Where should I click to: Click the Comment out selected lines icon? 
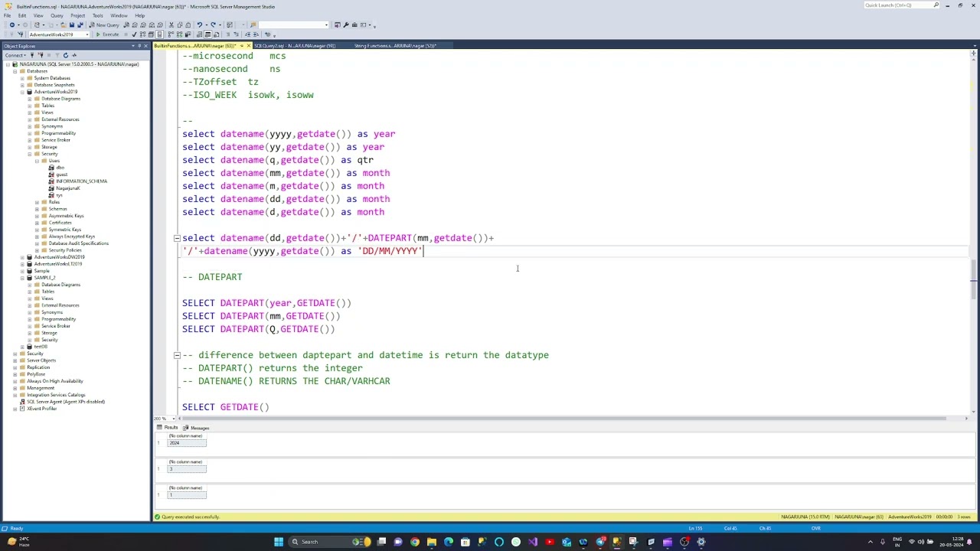click(228, 34)
